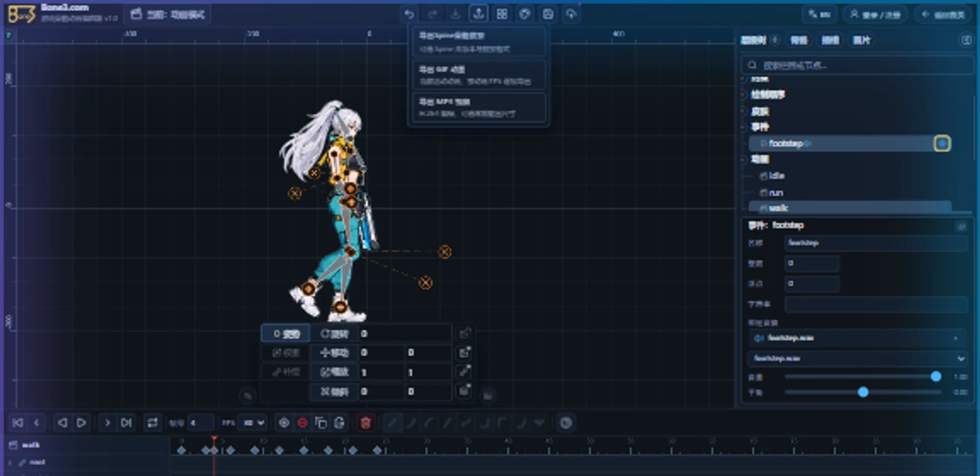Select the run animation in tree
The height and width of the screenshot is (476, 980).
(x=775, y=192)
